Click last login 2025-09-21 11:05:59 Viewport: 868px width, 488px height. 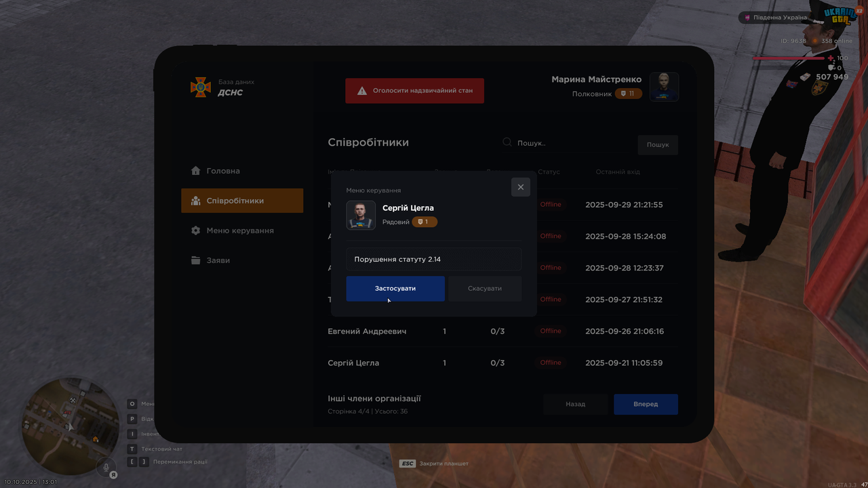point(624,363)
